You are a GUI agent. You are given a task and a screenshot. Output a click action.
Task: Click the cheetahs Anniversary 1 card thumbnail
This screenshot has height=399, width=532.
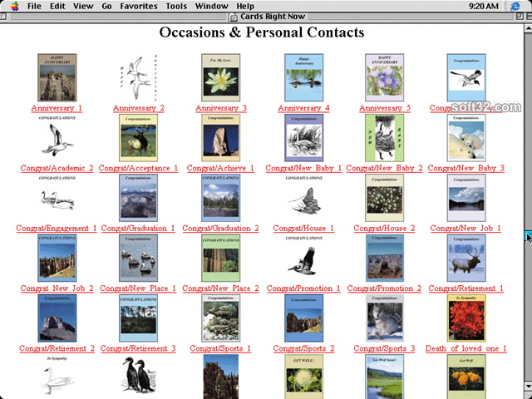57,77
